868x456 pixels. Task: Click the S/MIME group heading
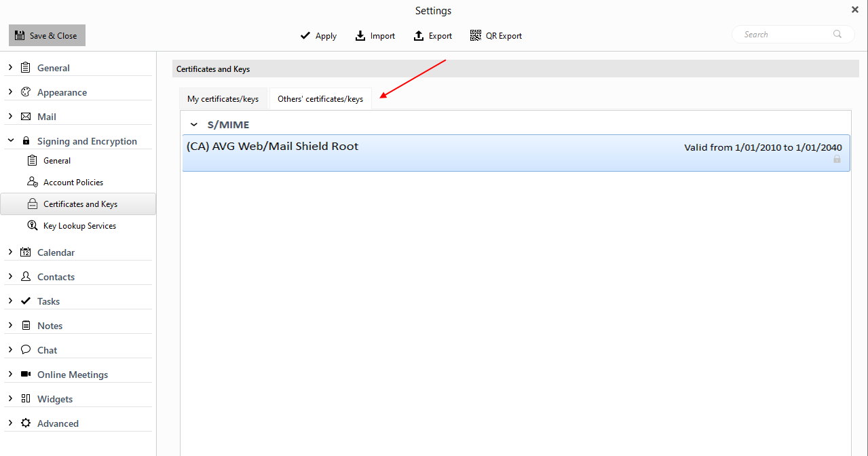(228, 125)
